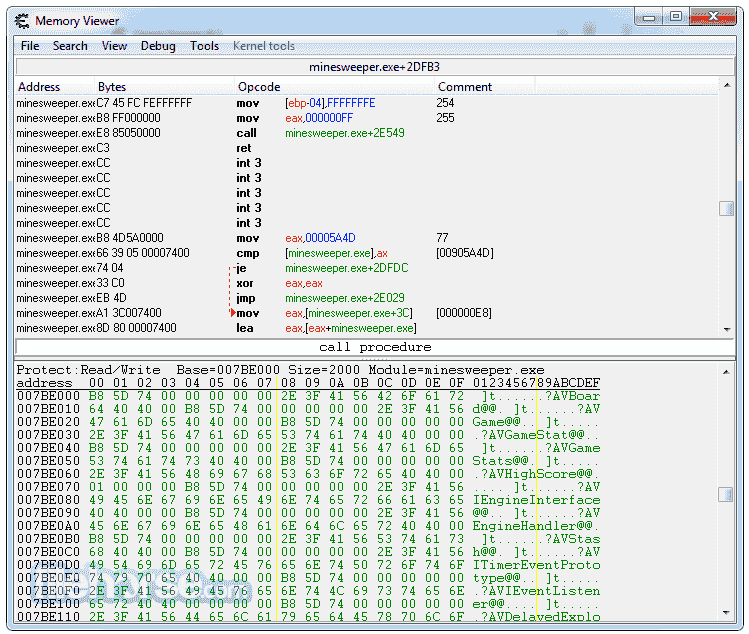Open the View menu
This screenshot has height=634, width=749.
114,46
